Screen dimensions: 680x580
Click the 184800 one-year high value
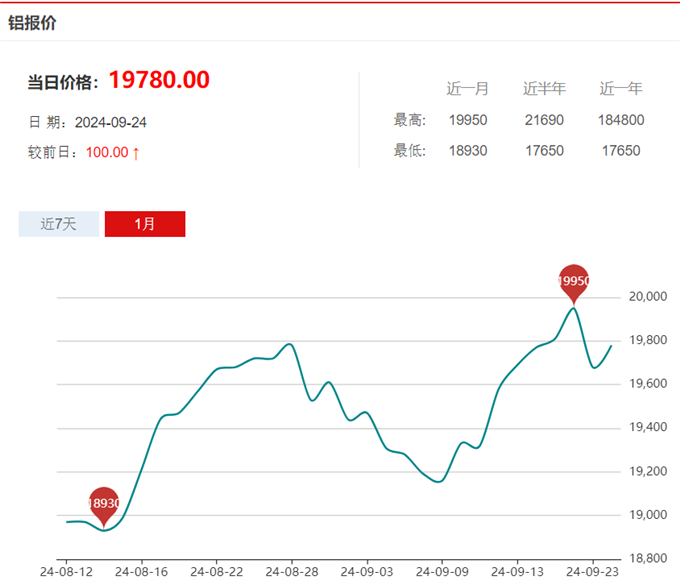620,120
